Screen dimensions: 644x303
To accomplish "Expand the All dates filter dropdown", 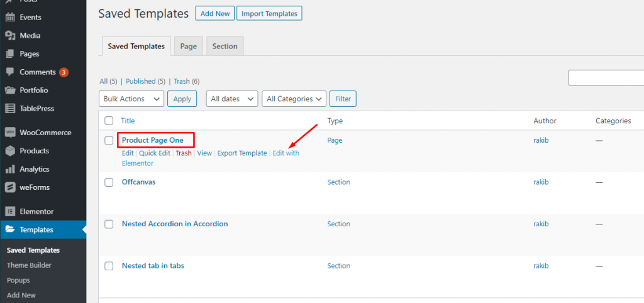I will 231,99.
